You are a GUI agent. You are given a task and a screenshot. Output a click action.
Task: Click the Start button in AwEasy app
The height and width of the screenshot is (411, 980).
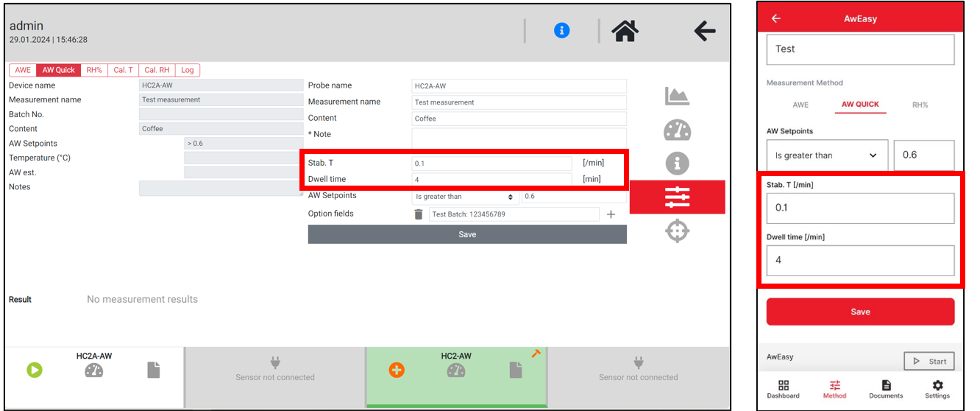[929, 361]
